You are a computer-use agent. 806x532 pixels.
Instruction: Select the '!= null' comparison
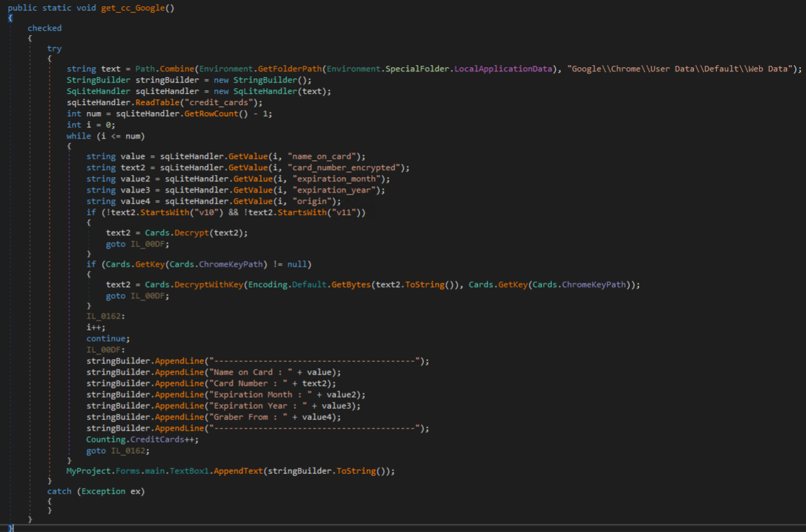click(x=289, y=264)
